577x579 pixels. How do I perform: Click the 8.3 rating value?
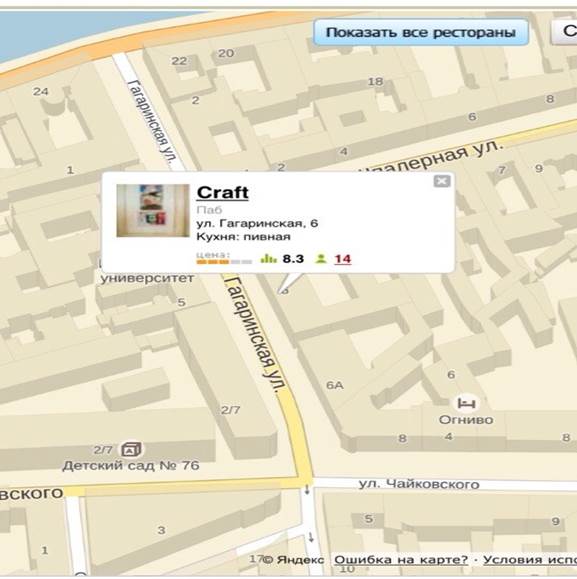click(293, 259)
